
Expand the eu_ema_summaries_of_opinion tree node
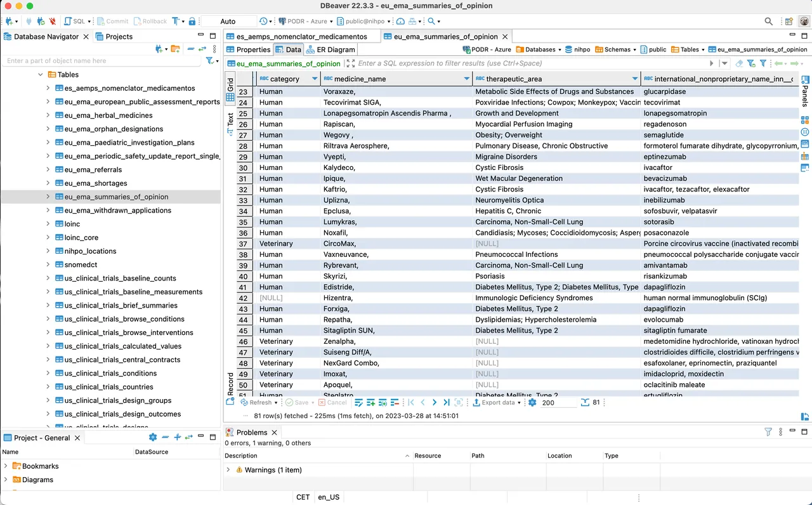[x=47, y=197]
